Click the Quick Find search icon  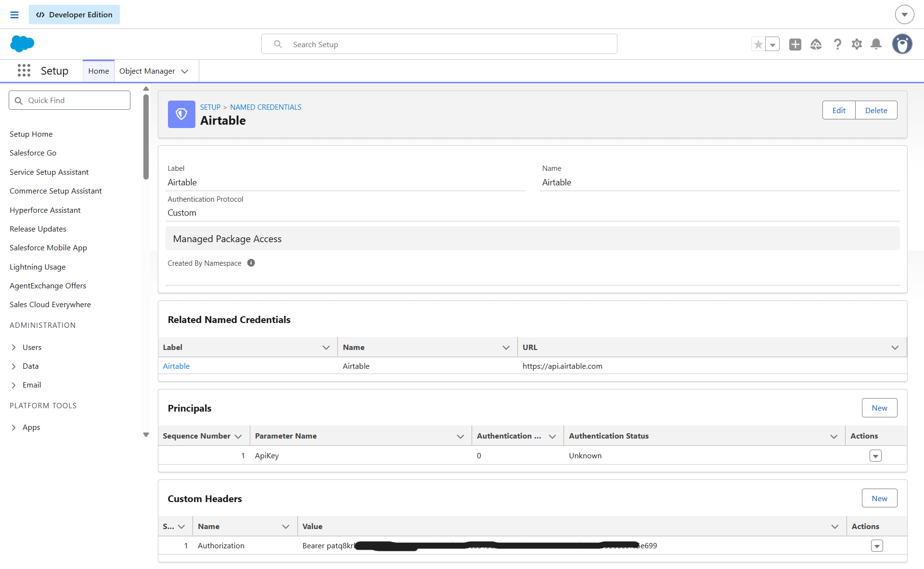[19, 101]
